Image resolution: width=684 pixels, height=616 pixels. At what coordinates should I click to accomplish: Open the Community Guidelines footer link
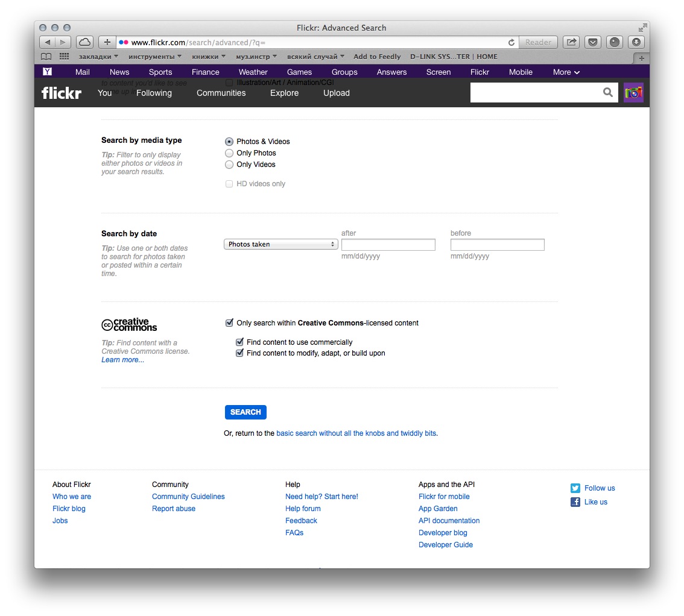[188, 497]
